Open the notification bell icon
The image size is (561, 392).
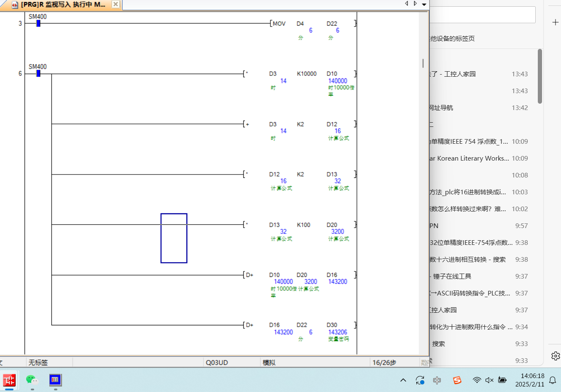[x=553, y=380]
